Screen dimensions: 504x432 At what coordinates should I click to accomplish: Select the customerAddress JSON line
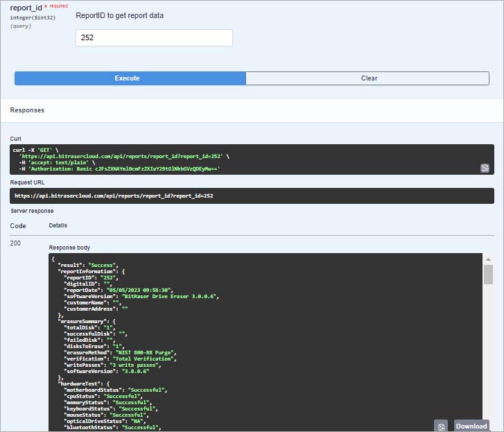point(96,309)
